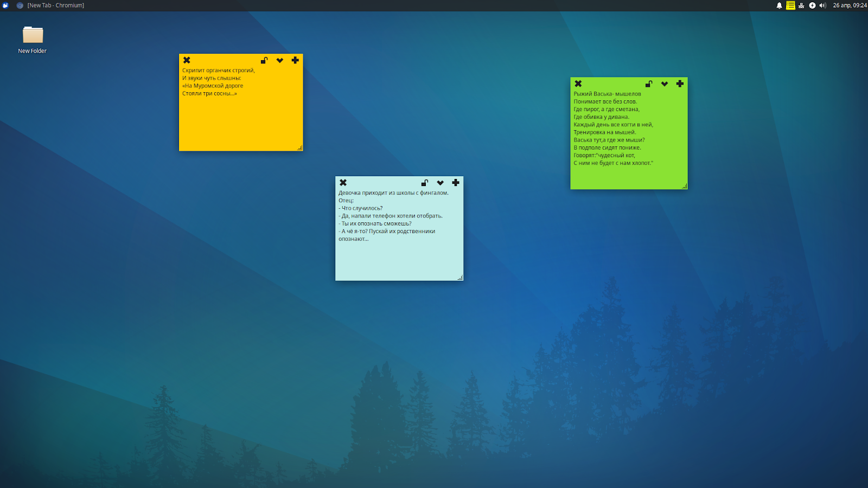Viewport: 868px width, 488px height.
Task: Open the yellow Notes plugin icon in the tray
Action: pyautogui.click(x=790, y=5)
